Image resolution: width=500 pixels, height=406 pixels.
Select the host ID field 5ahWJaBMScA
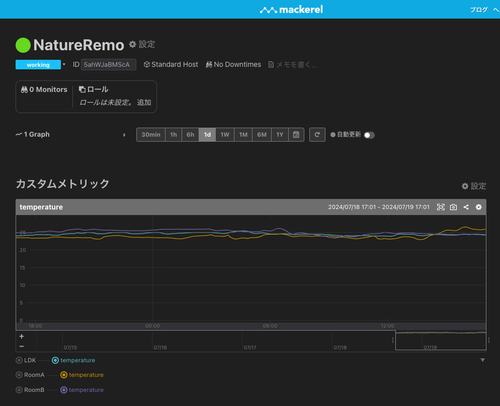point(108,65)
